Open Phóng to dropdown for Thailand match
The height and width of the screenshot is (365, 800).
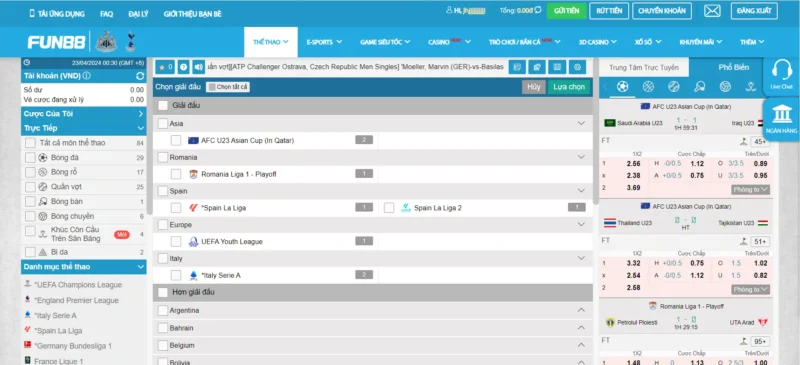[751, 289]
